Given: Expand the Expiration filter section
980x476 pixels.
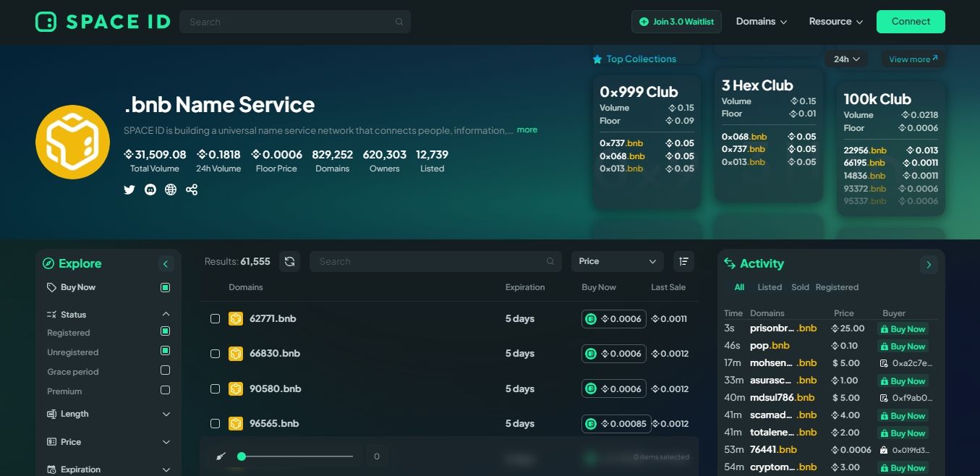Looking at the screenshot, I should [166, 469].
